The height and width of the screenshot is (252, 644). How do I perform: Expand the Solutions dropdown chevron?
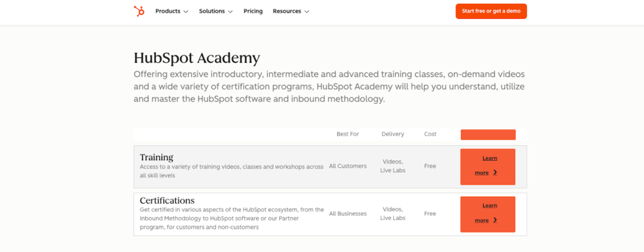click(x=230, y=12)
